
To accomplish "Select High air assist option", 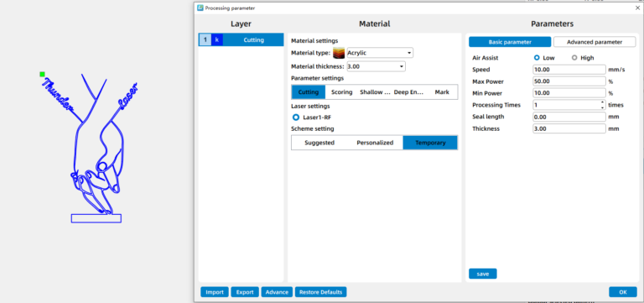I will pyautogui.click(x=574, y=58).
